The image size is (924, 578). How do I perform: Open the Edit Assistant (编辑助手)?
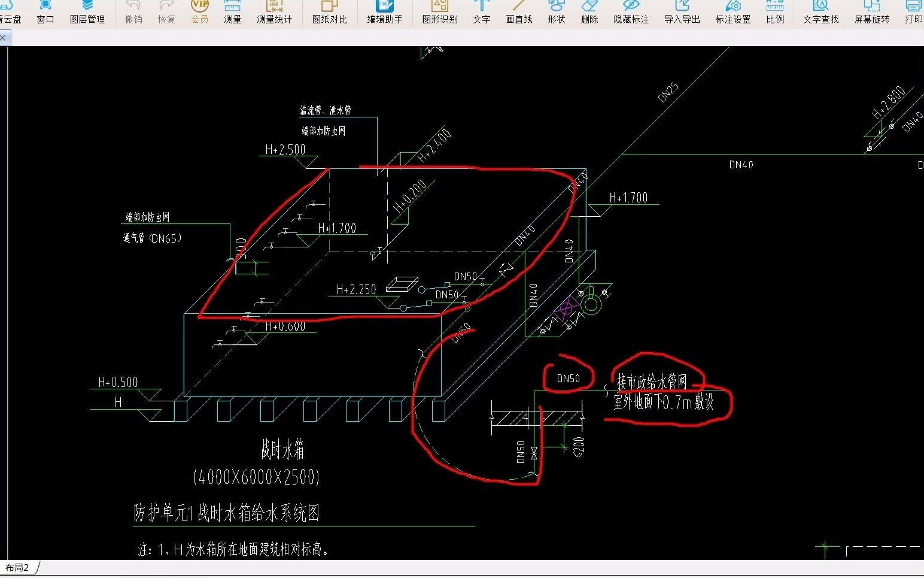tap(385, 12)
